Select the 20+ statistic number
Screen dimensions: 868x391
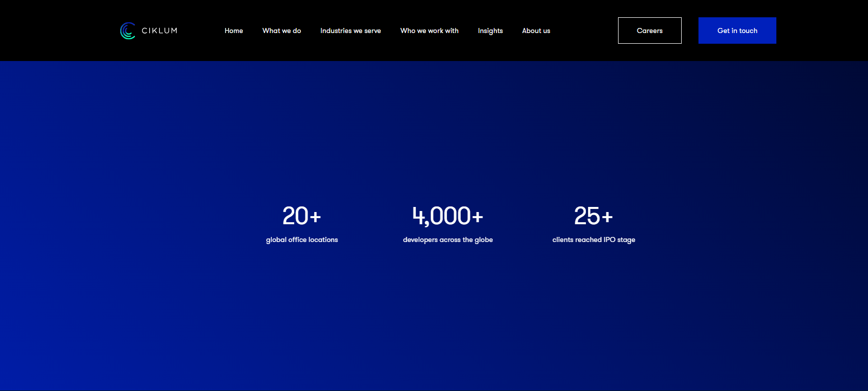coord(302,216)
